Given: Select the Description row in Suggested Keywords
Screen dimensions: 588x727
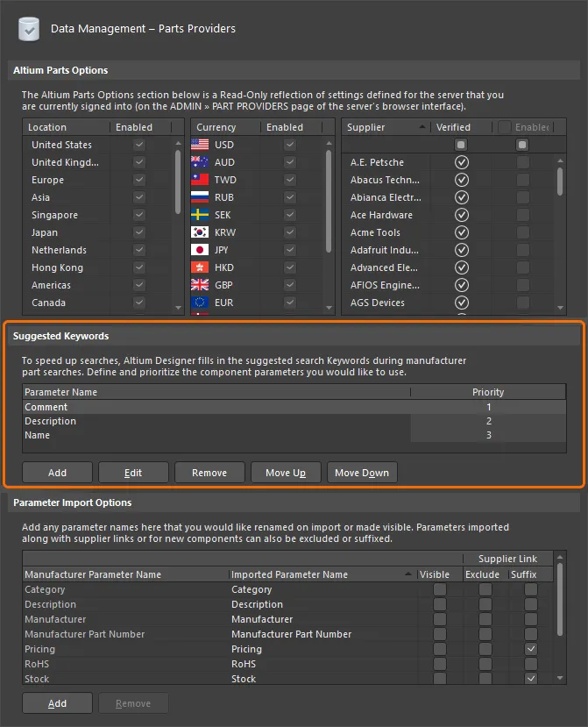Looking at the screenshot, I should point(51,421).
